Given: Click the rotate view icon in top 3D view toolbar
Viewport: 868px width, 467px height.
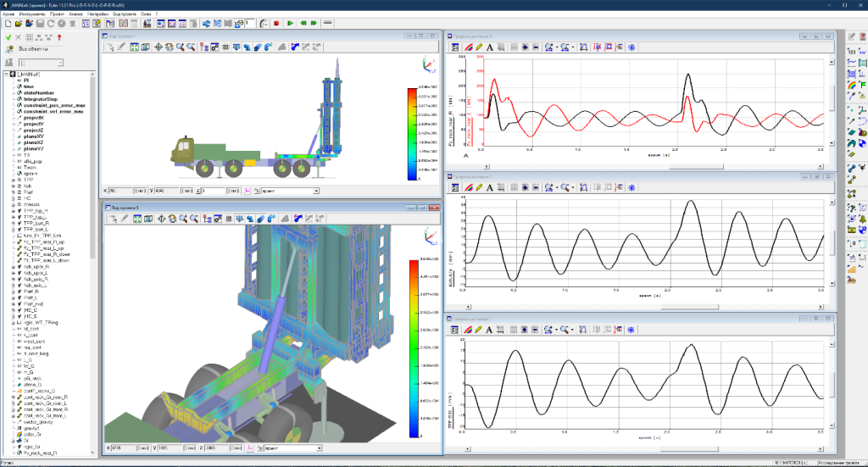Looking at the screenshot, I should click(x=169, y=47).
